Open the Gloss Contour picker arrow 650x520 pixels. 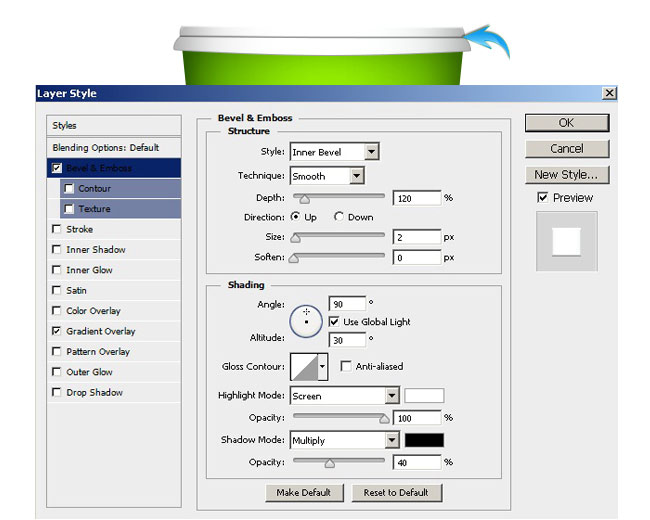323,367
